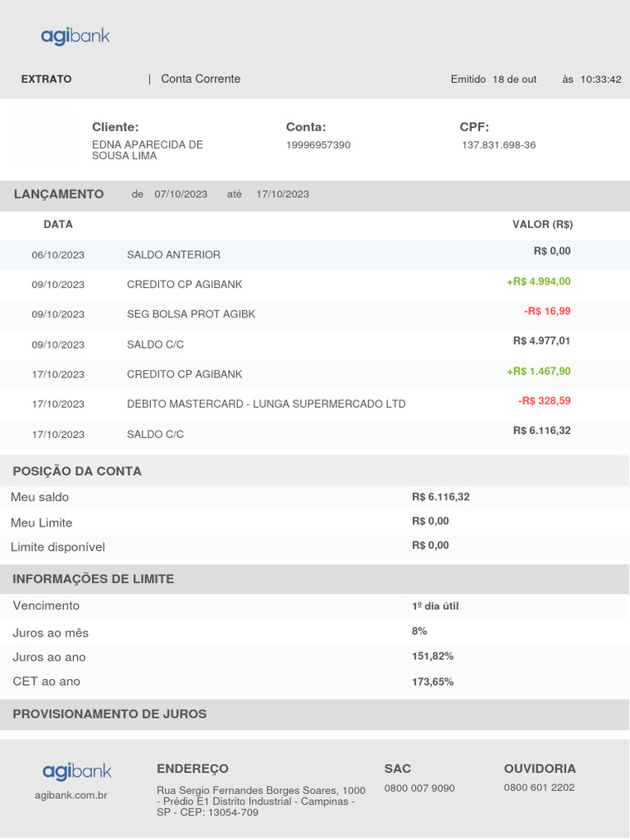Select DEBITO MASTERCARD - LUNGA SUPERMERCADO LTD entry
Image resolution: width=630 pixels, height=840 pixels.
267,404
